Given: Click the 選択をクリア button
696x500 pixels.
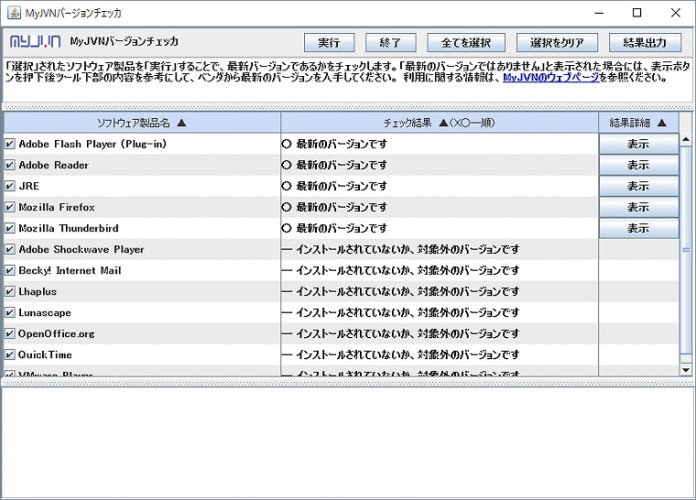Looking at the screenshot, I should (557, 43).
